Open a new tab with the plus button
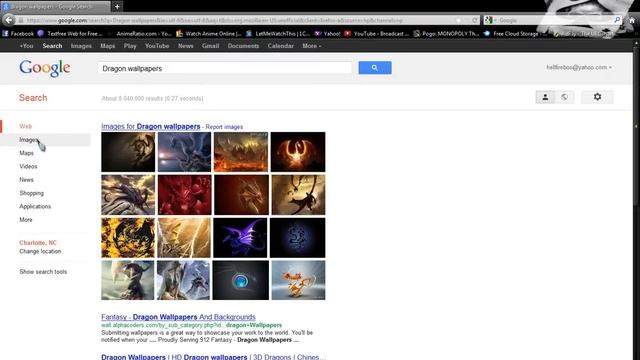Viewport: 640px width, 360px height. click(x=117, y=6)
